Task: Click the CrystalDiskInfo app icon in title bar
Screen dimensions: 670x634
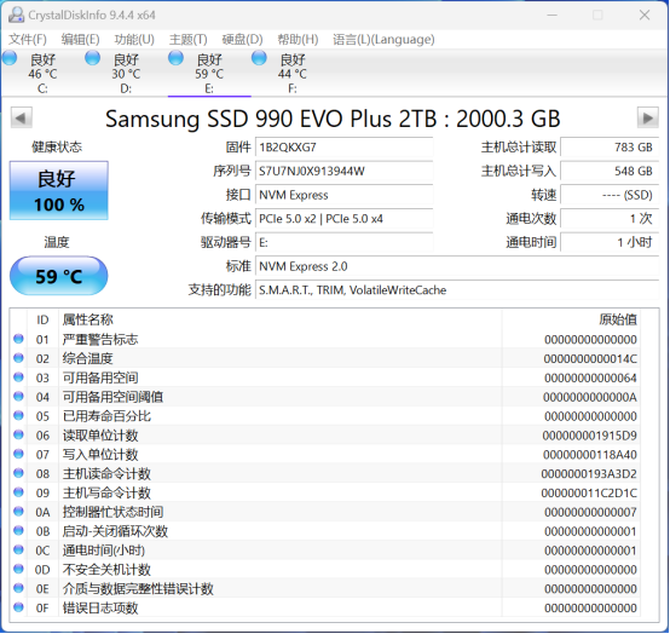Action: point(14,15)
